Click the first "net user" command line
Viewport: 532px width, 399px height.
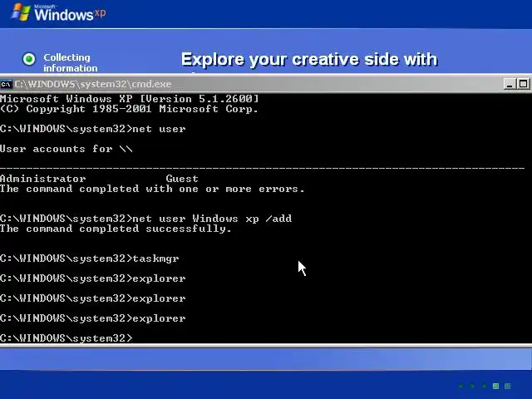(x=93, y=129)
